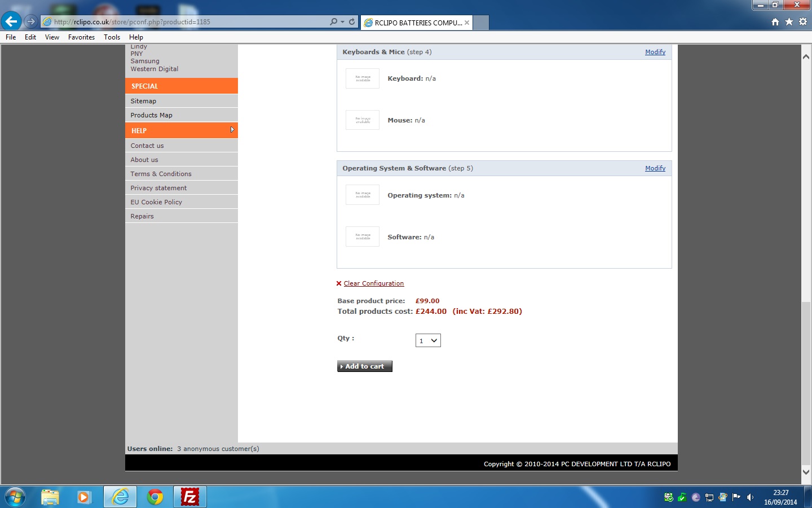
Task: Open the Favorites star icon
Action: tap(789, 22)
